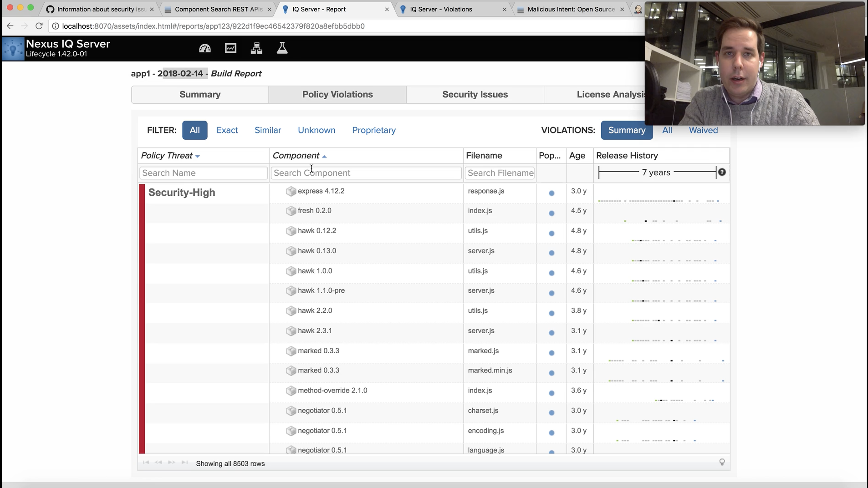Open the Policy Violations tab
The image size is (868, 488).
[x=337, y=94]
